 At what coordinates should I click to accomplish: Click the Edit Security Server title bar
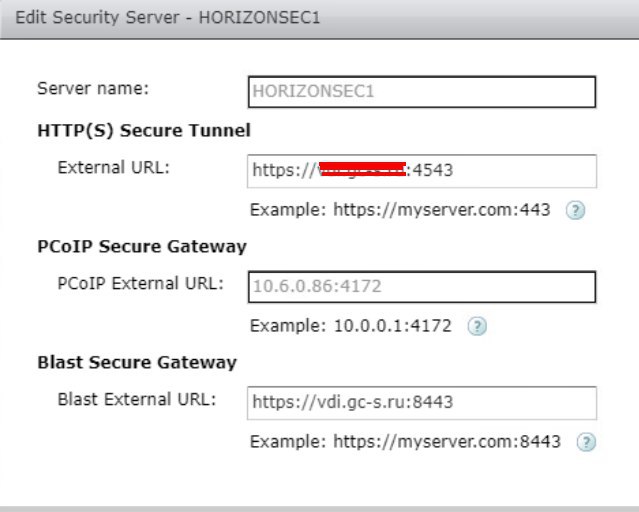[x=320, y=19]
